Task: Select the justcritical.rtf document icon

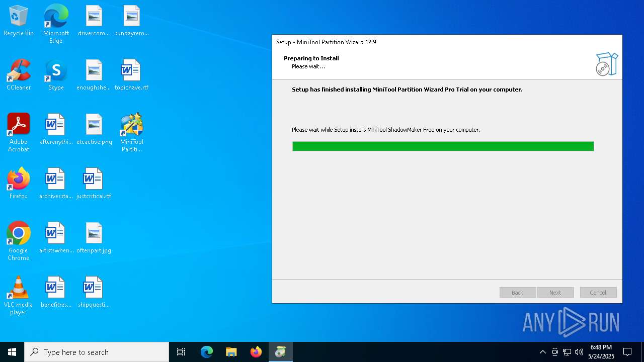Action: (94, 184)
